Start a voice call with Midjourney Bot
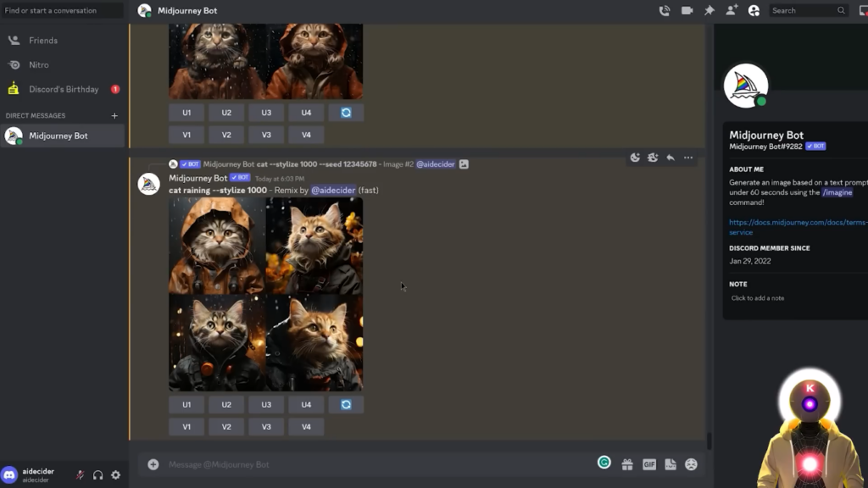Viewport: 868px width, 488px height. click(x=665, y=10)
